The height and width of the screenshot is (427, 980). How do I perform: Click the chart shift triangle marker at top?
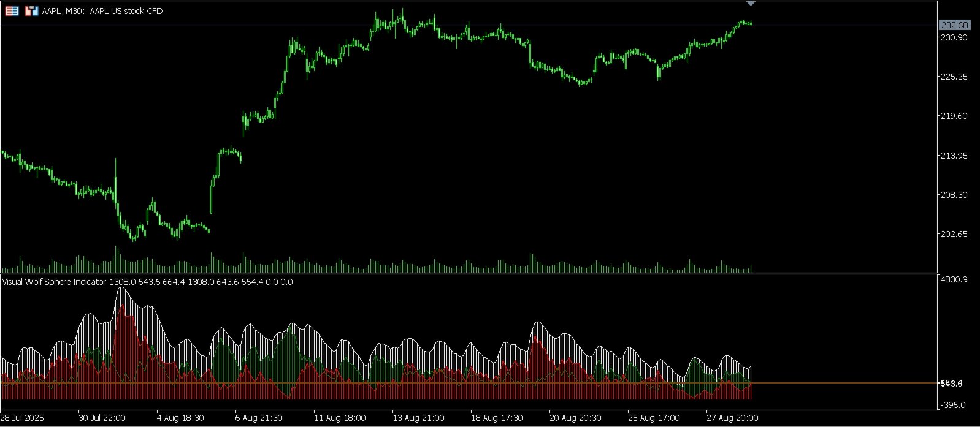[751, 4]
